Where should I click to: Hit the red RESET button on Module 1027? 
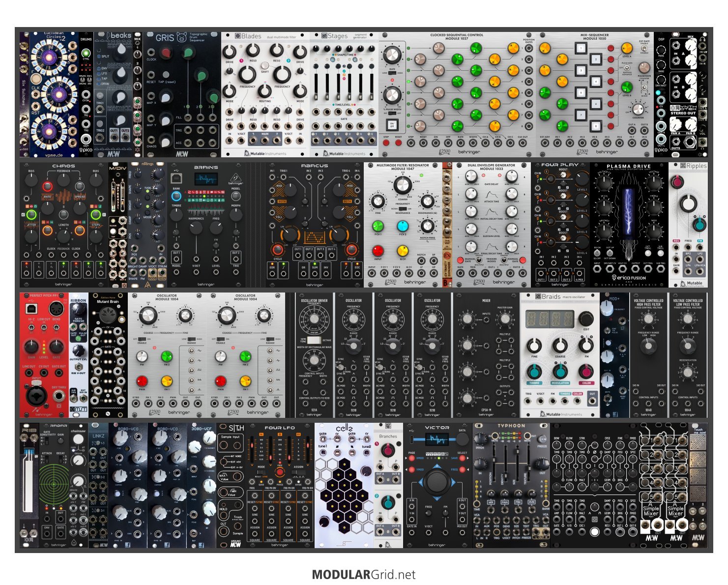tap(398, 143)
